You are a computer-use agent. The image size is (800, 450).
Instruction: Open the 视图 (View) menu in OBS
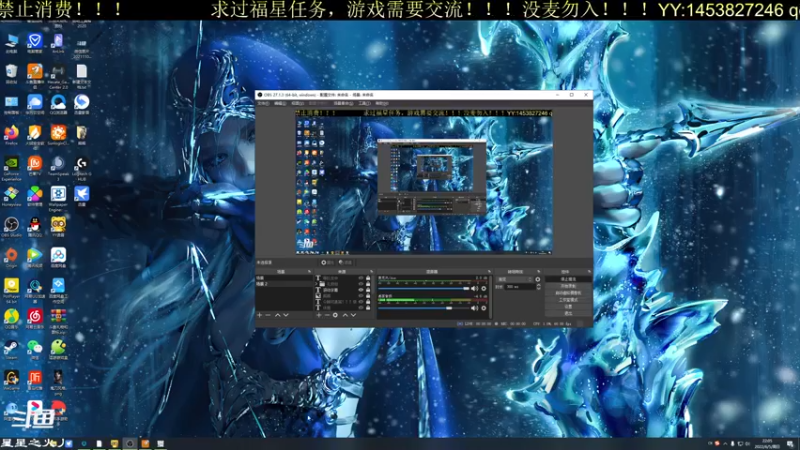297,103
